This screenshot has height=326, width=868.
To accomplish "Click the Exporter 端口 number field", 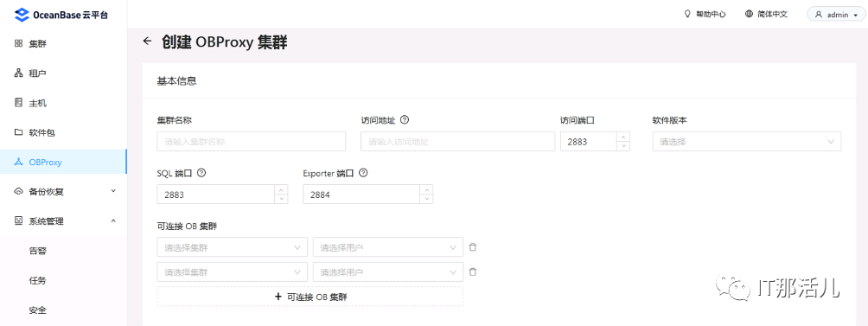I will coord(361,195).
